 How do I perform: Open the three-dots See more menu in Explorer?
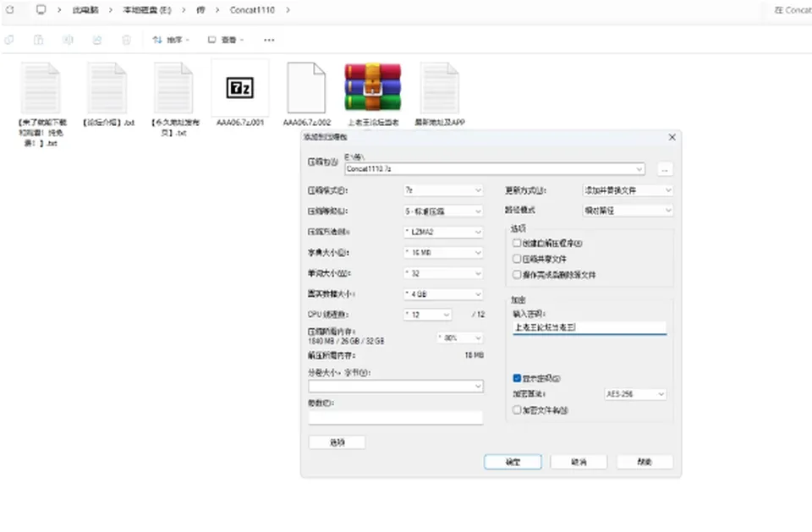(x=269, y=40)
